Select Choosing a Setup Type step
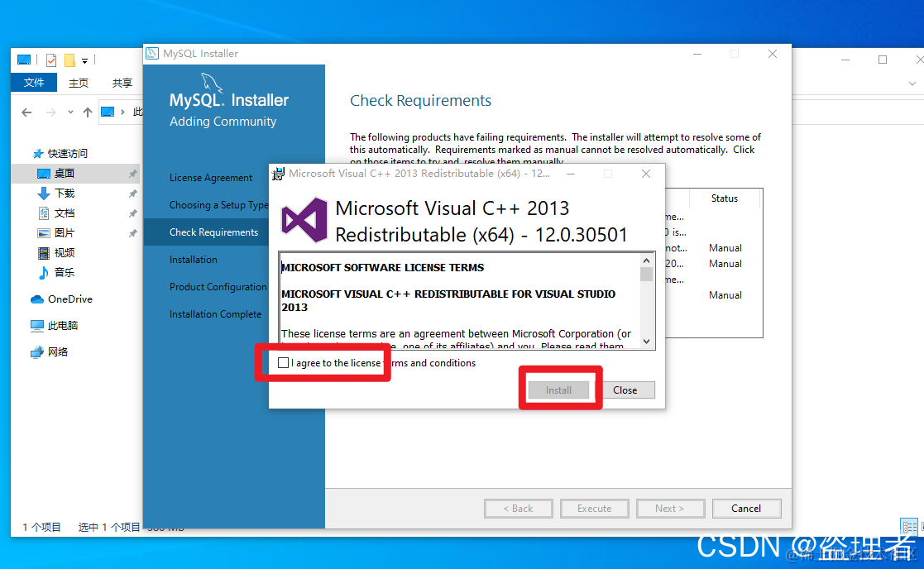This screenshot has width=924, height=569. 218,205
